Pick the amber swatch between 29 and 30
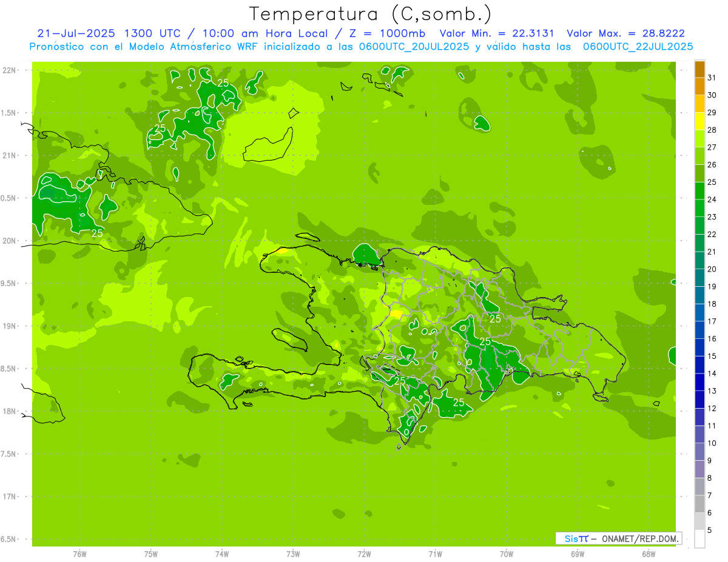This screenshot has height=562, width=728. [x=699, y=104]
